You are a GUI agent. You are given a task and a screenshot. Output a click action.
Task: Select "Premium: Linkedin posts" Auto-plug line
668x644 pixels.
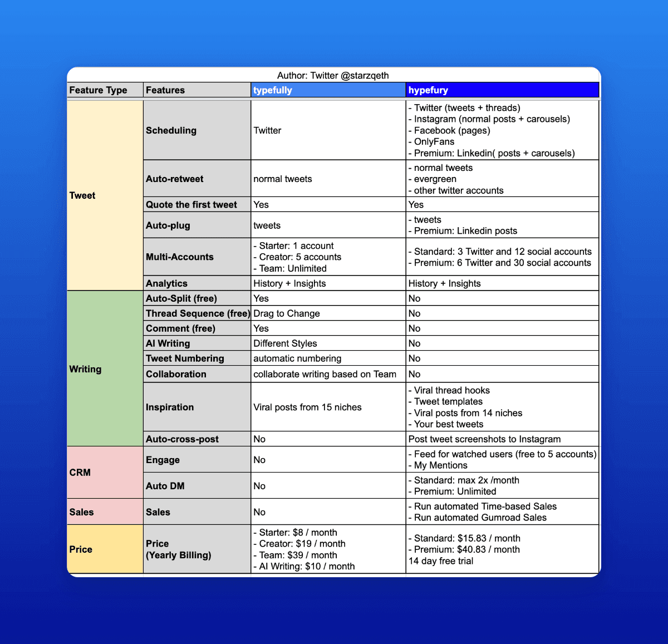click(463, 231)
